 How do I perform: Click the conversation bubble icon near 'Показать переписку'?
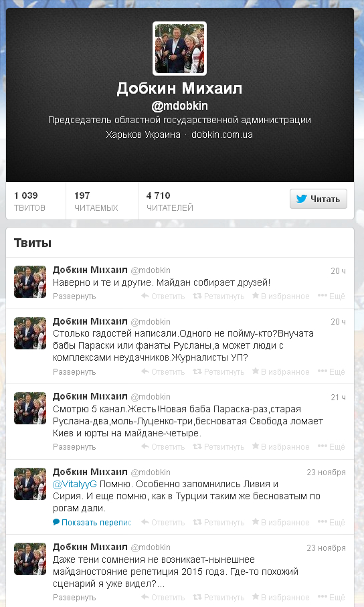56,522
